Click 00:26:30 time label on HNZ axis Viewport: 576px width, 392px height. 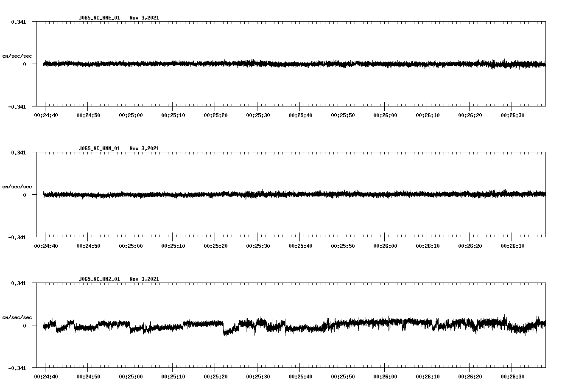point(512,377)
